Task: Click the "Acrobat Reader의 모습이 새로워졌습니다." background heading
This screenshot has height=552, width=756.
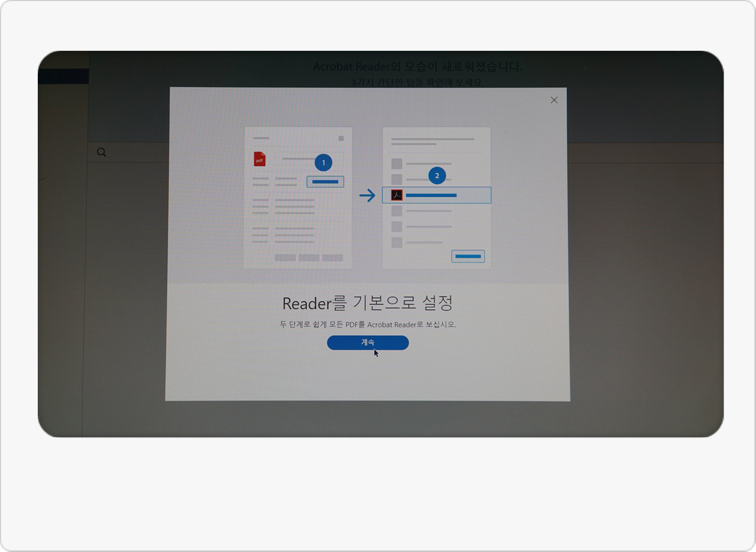Action: tap(418, 66)
